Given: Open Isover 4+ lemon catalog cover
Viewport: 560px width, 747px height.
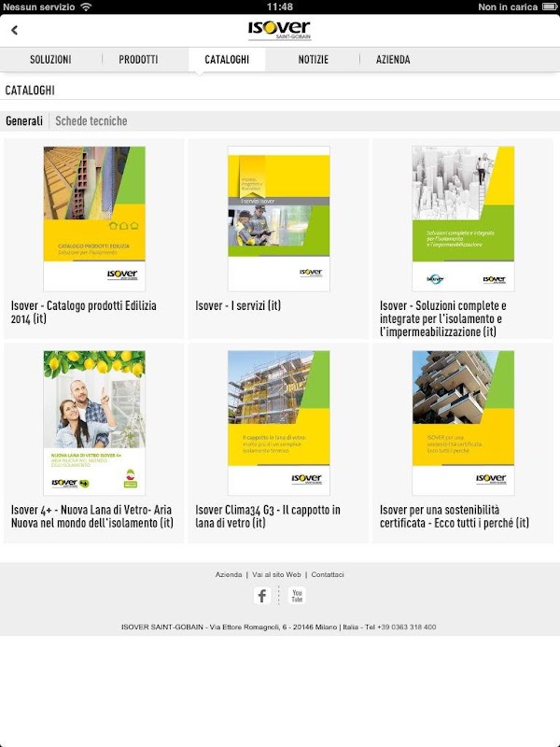Looking at the screenshot, I should pos(94,423).
